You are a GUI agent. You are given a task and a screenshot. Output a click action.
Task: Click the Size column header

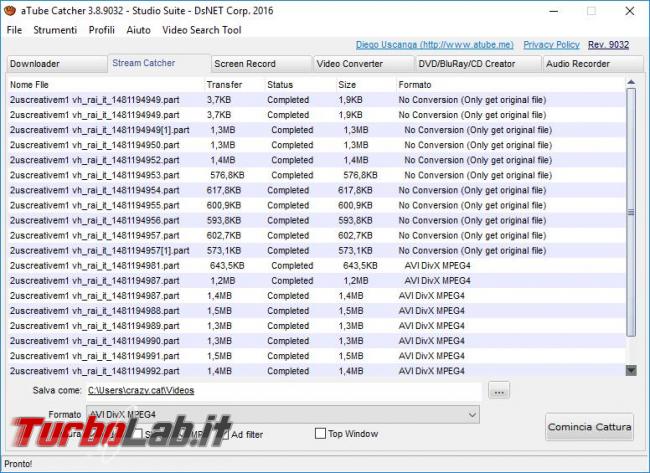366,85
